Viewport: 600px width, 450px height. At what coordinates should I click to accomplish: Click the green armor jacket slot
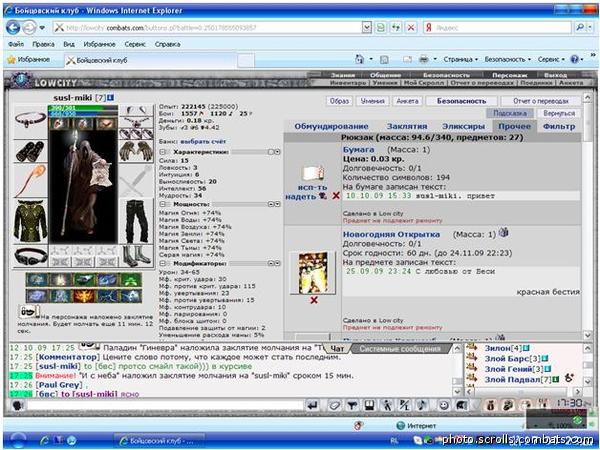coord(30,221)
